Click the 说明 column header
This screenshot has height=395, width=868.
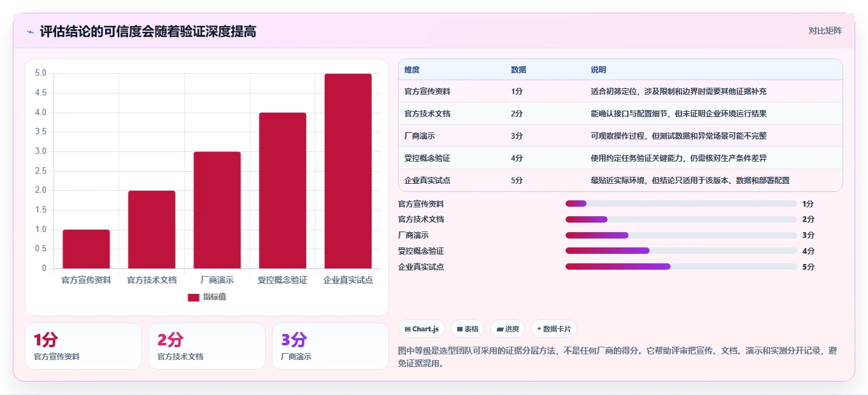pos(599,70)
